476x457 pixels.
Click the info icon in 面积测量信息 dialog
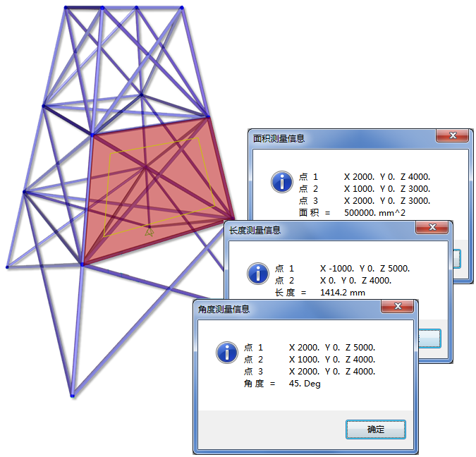click(281, 182)
